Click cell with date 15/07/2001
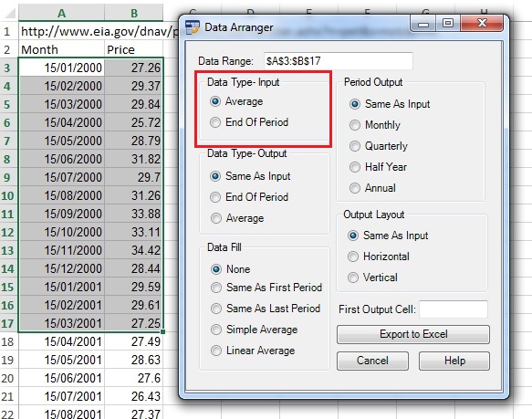 coord(61,396)
